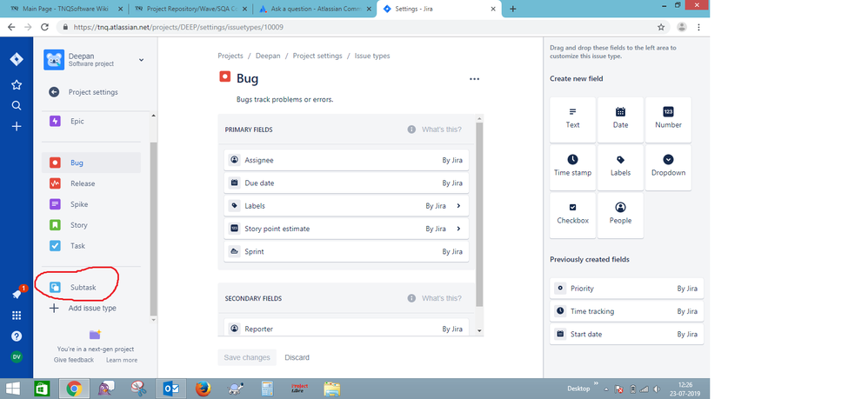Click the global create plus icon
This screenshot has height=399, width=868.
[17, 127]
